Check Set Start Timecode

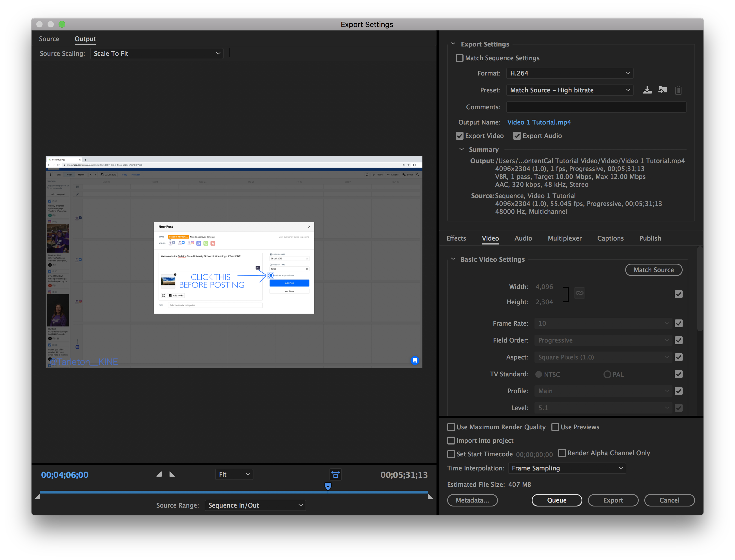click(451, 454)
